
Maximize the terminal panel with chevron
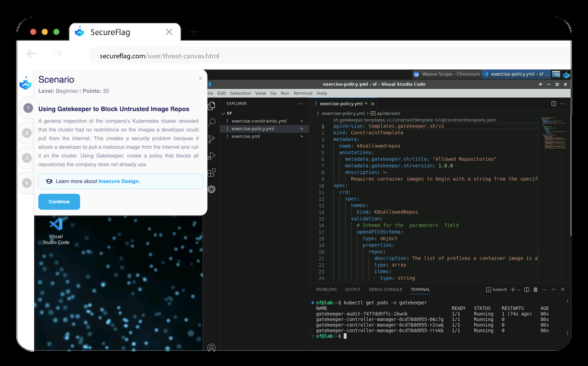[x=554, y=289]
